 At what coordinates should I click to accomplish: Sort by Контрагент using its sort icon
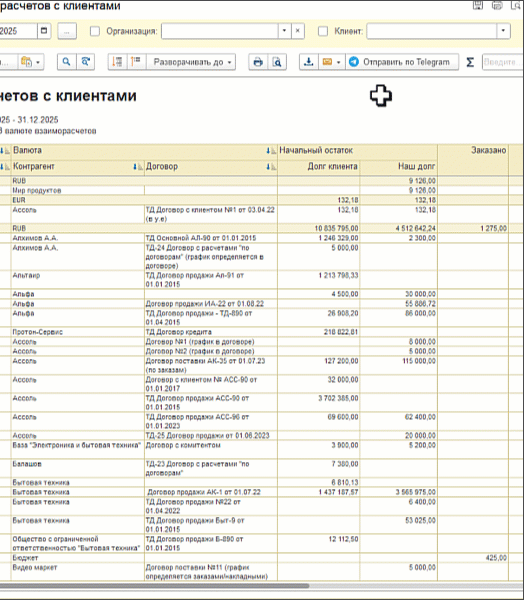click(138, 167)
